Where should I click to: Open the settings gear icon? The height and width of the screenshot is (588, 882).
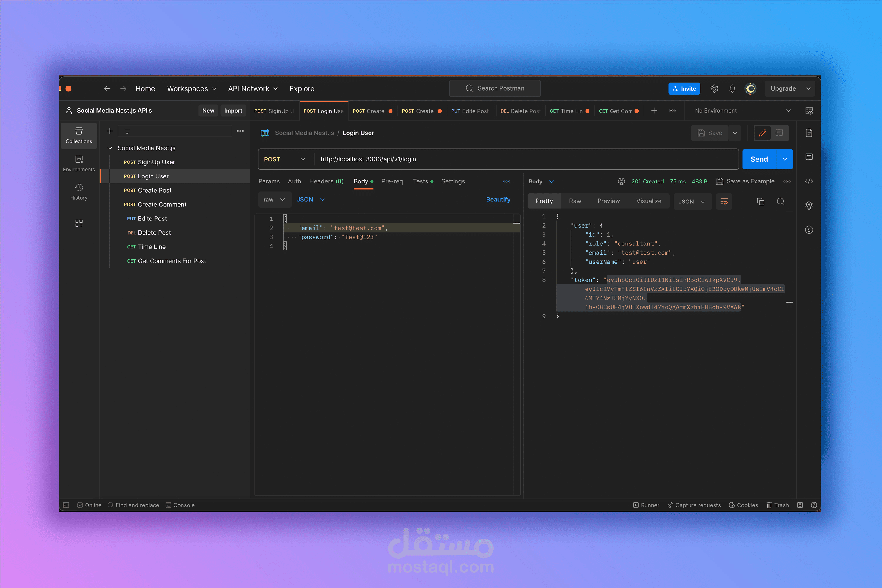click(x=714, y=89)
